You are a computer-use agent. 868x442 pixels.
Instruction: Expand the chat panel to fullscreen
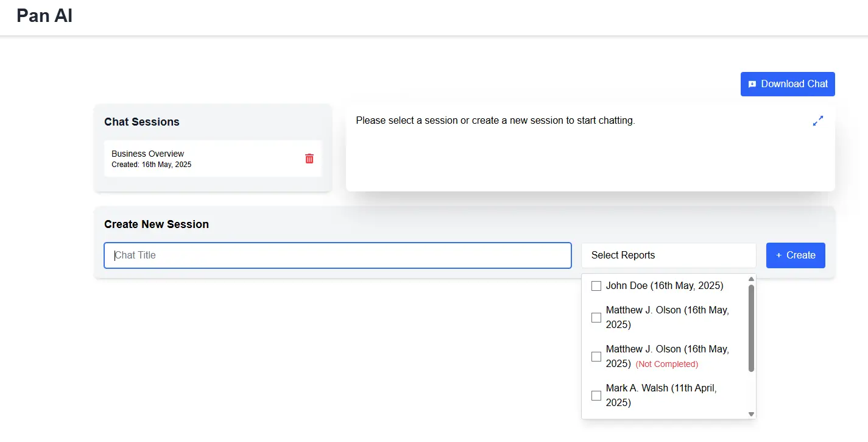818,121
